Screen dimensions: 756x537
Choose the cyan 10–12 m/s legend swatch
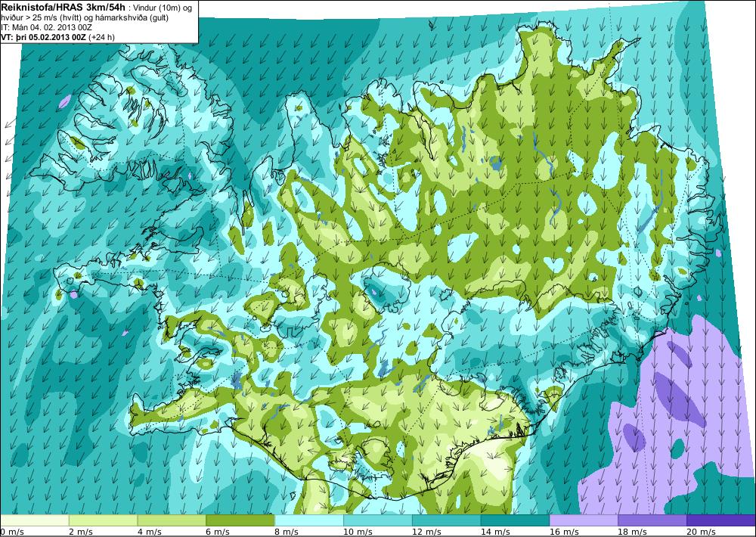pos(377,520)
